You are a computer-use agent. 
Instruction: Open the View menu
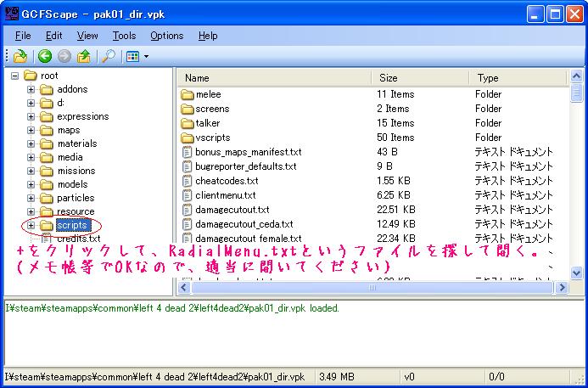click(87, 36)
